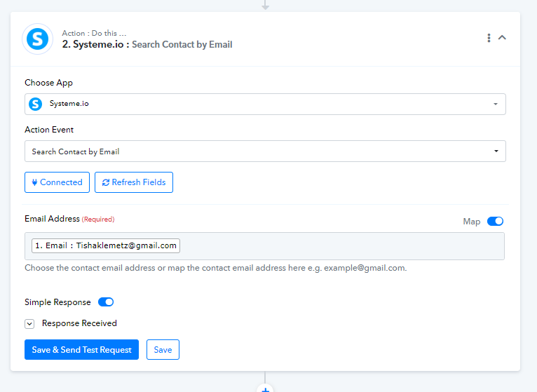Screen dimensions: 537x392
Task: Open the Choose App dropdown
Action: (265, 104)
